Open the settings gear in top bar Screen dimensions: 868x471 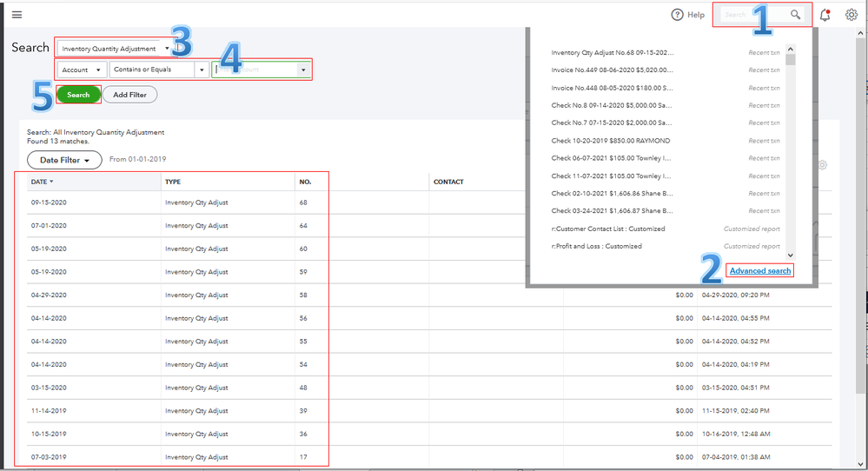[851, 15]
